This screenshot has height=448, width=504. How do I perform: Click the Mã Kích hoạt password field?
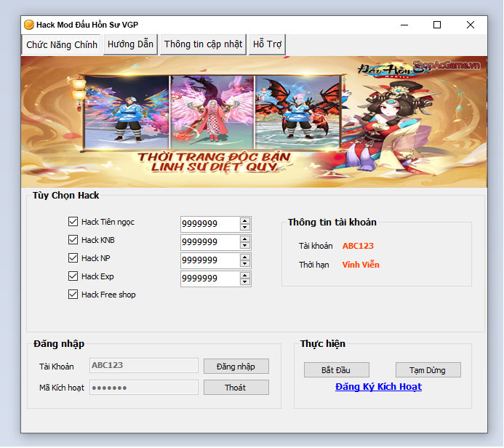coord(144,387)
